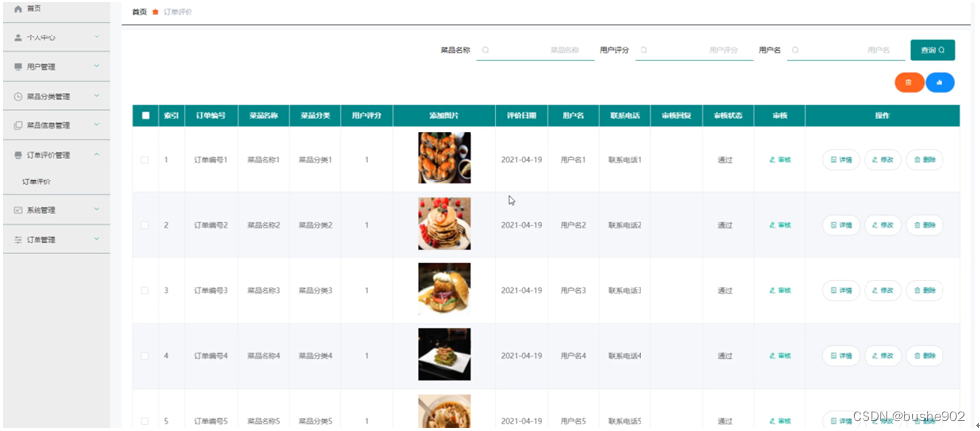Click 修改 button for 订单编号1

[x=882, y=160]
